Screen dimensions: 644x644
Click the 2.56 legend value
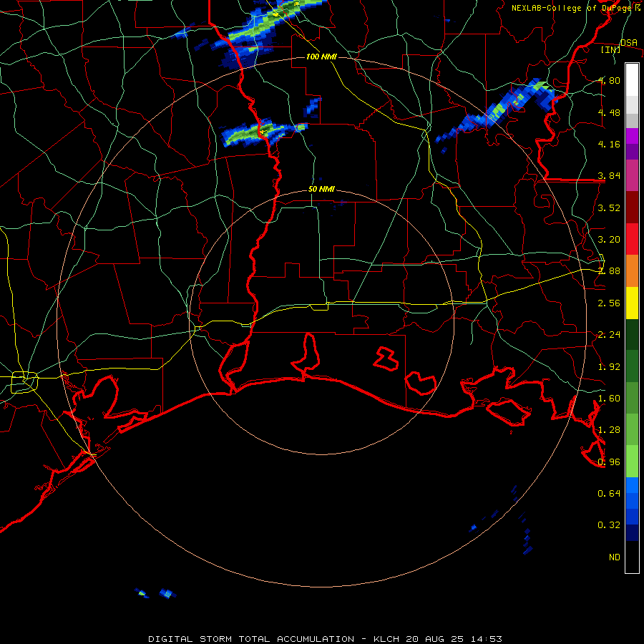pos(609,303)
